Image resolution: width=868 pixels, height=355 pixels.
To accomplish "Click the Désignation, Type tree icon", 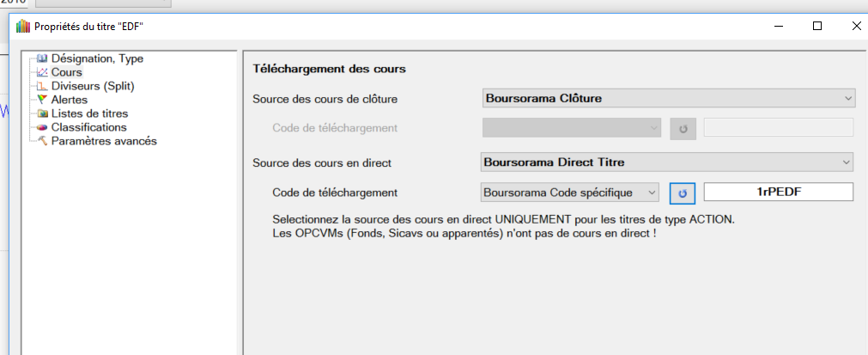I will coord(42,59).
